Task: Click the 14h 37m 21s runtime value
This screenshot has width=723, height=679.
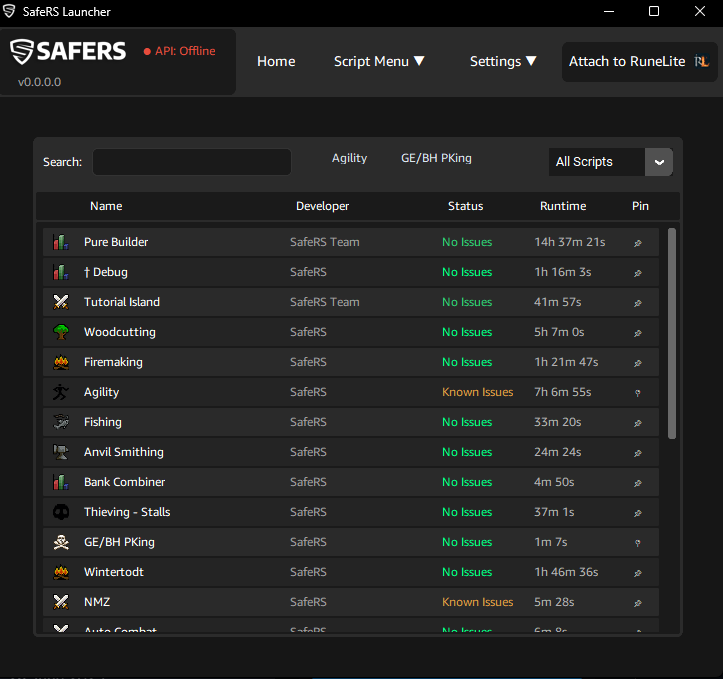Action: (569, 242)
